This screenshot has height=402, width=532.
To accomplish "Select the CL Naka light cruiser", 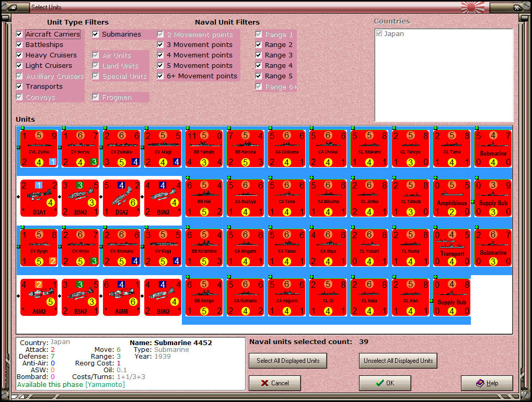I will click(369, 298).
